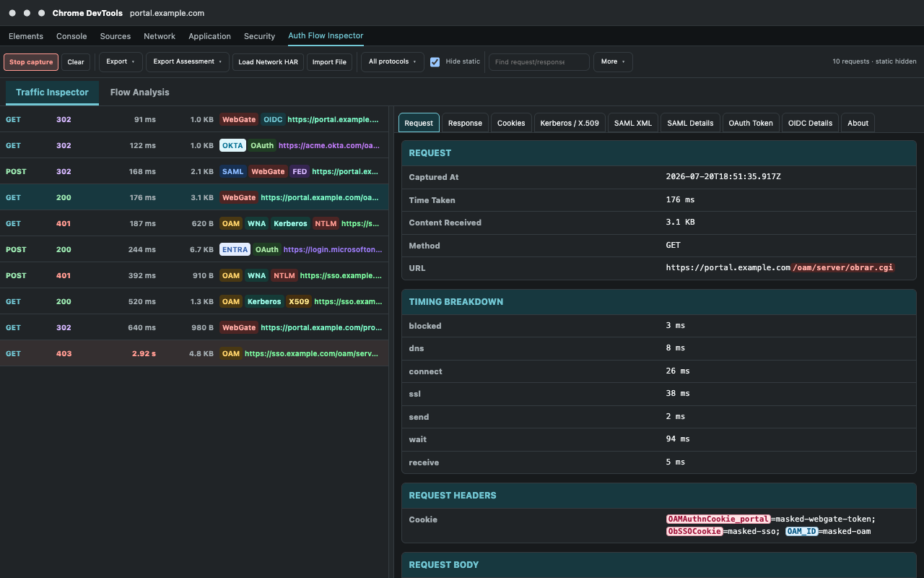Select the GET 401 187 ms request row
This screenshot has width=924, height=578.
(x=194, y=223)
